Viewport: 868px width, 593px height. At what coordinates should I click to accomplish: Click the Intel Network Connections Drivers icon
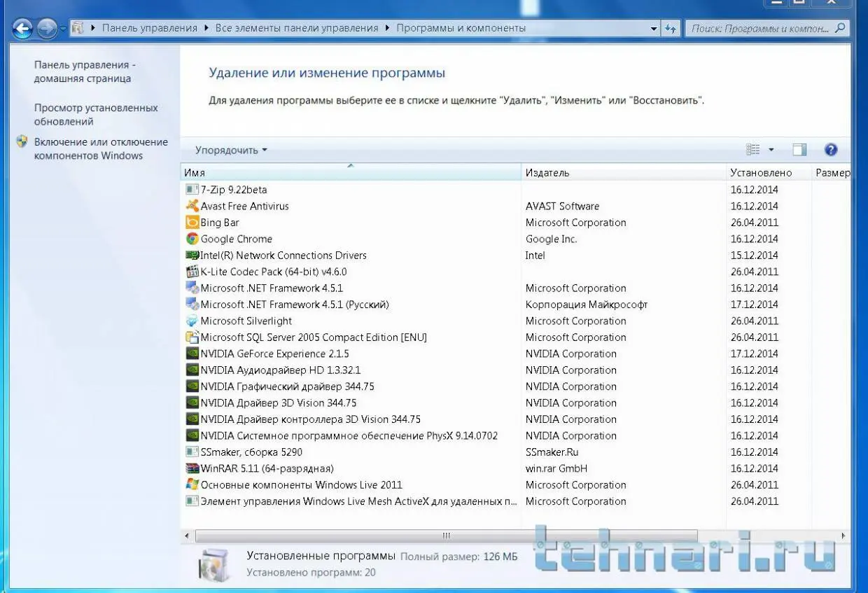click(192, 256)
